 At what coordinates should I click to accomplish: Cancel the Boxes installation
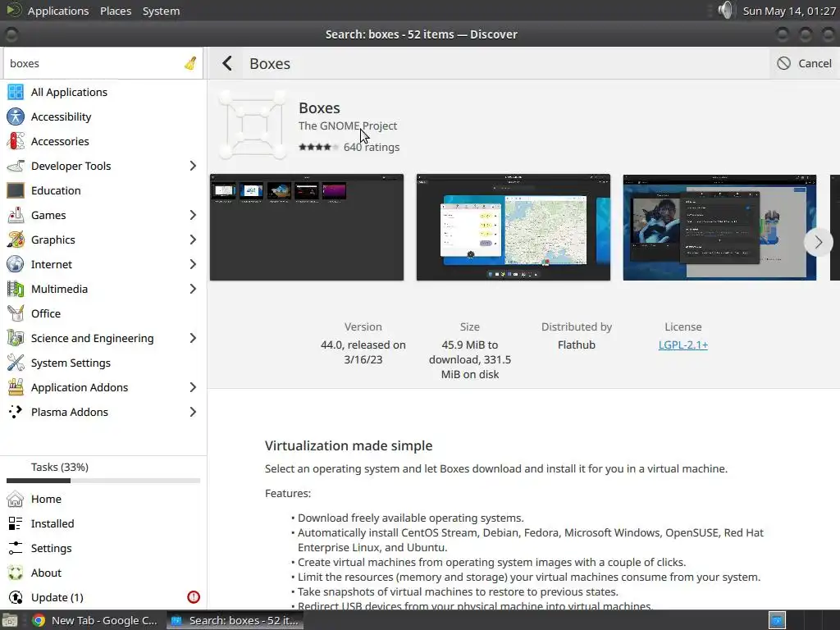(x=805, y=63)
